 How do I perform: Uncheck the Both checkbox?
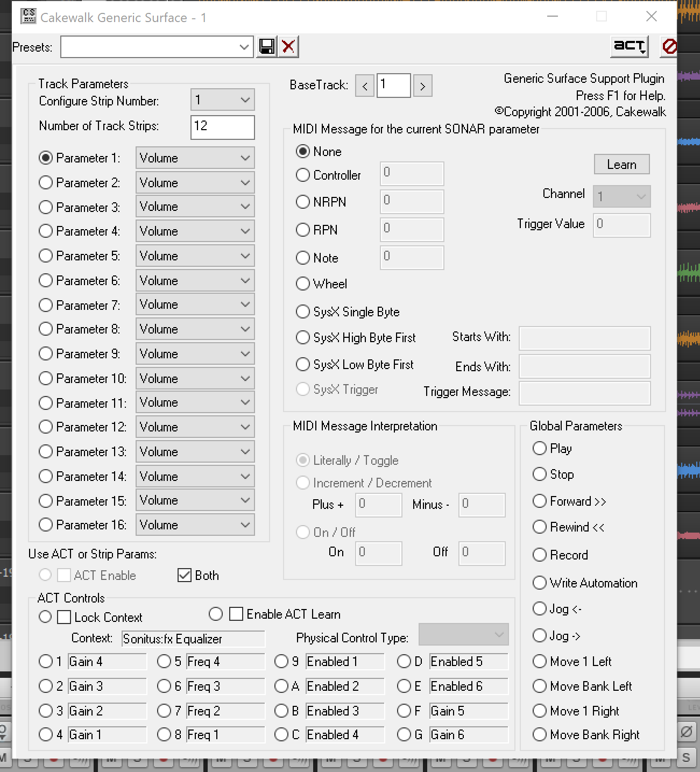click(185, 575)
